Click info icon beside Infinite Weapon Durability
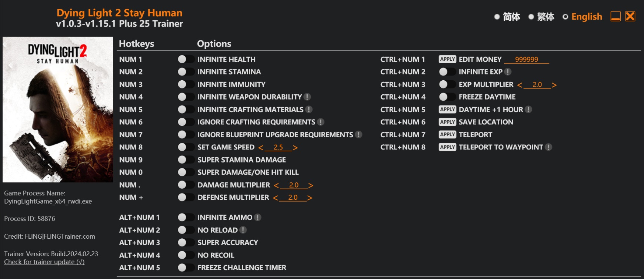Viewport: 644px width, 279px height. [x=307, y=97]
